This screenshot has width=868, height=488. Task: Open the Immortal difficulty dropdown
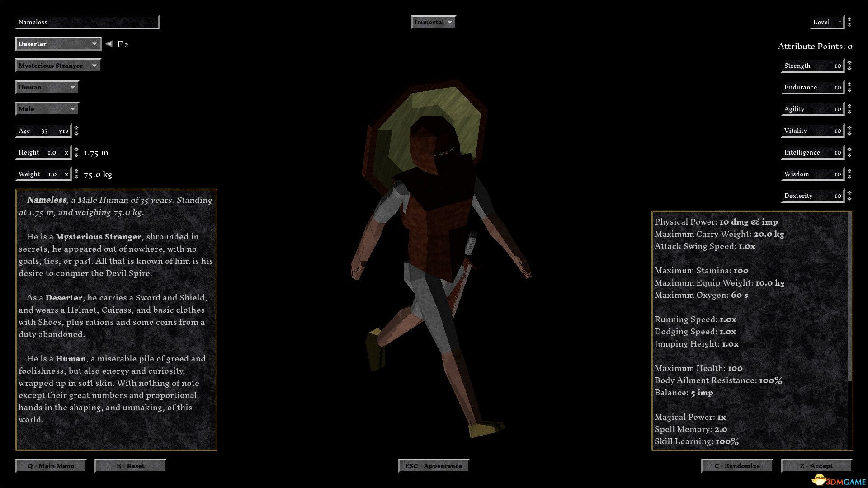point(433,22)
